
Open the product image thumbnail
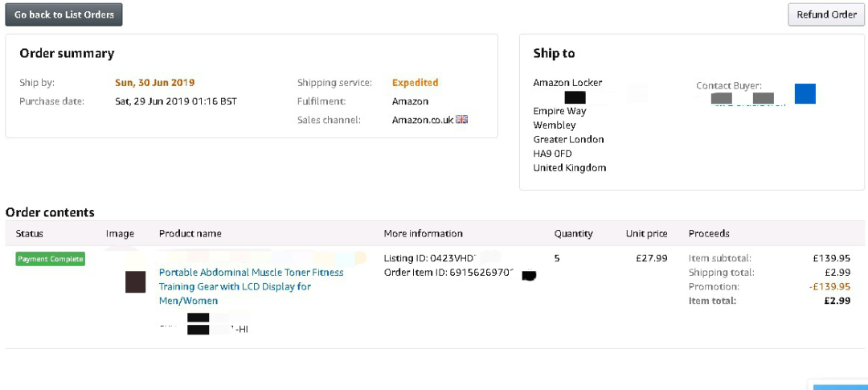tap(135, 282)
